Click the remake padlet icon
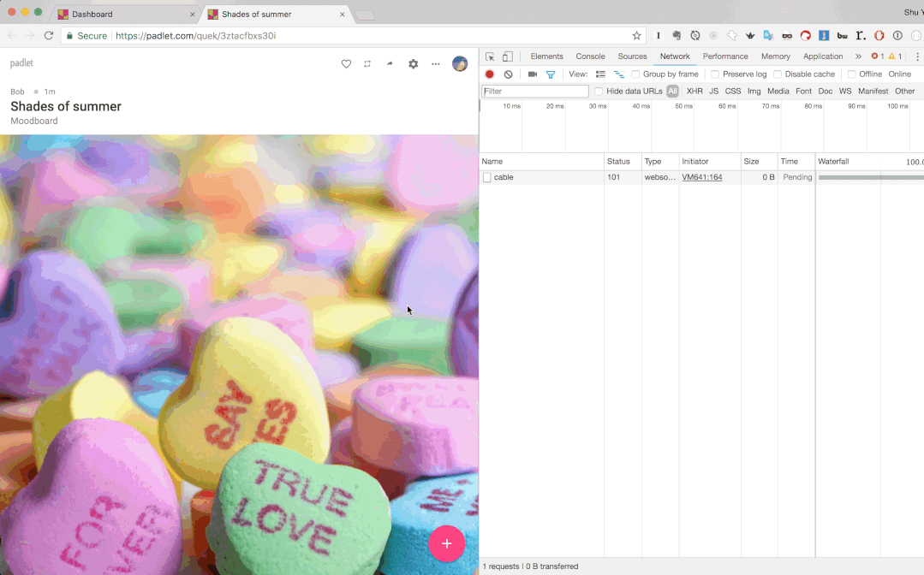The image size is (924, 575). point(367,63)
